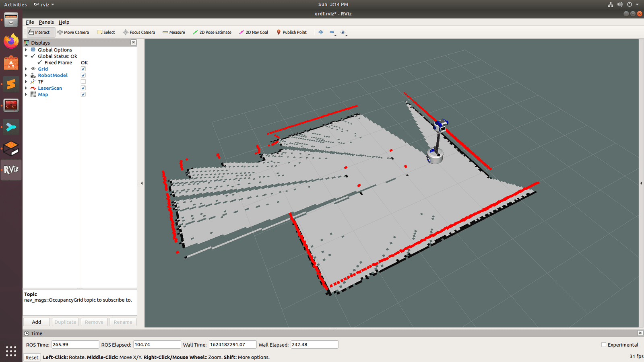Choose the Select tool in toolbar
The height and width of the screenshot is (362, 644).
click(x=106, y=32)
